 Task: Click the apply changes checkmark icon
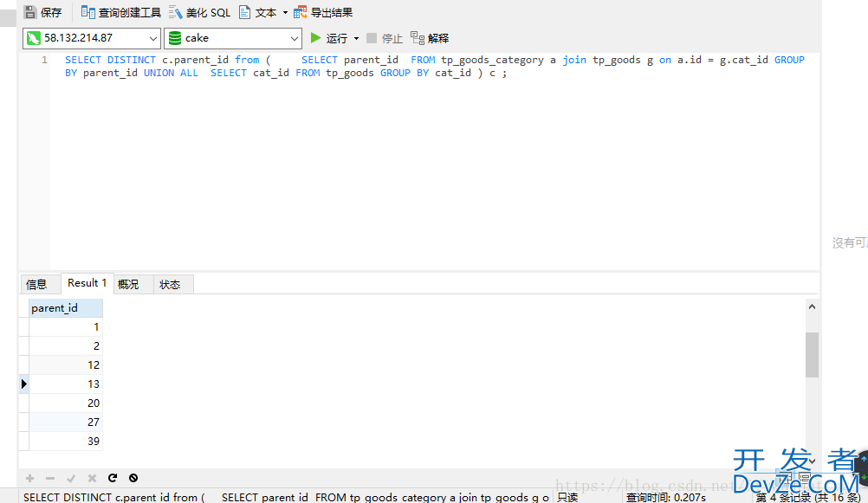coord(71,478)
